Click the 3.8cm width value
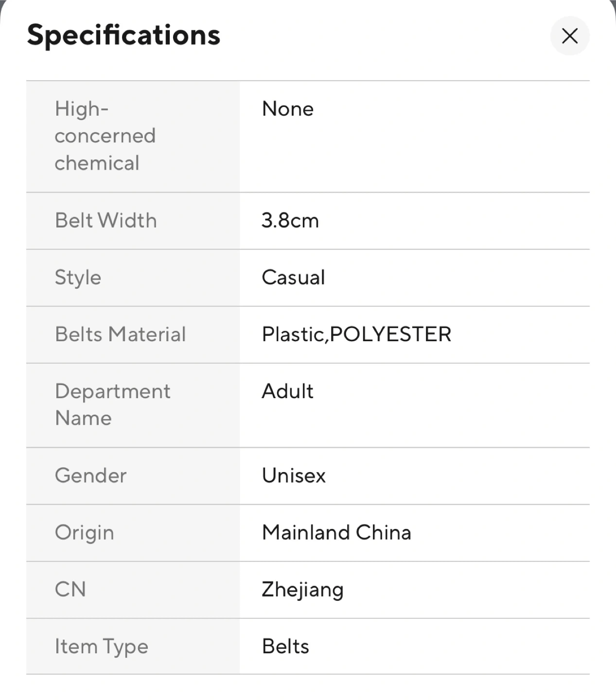Image resolution: width=616 pixels, height=700 pixels. [290, 221]
